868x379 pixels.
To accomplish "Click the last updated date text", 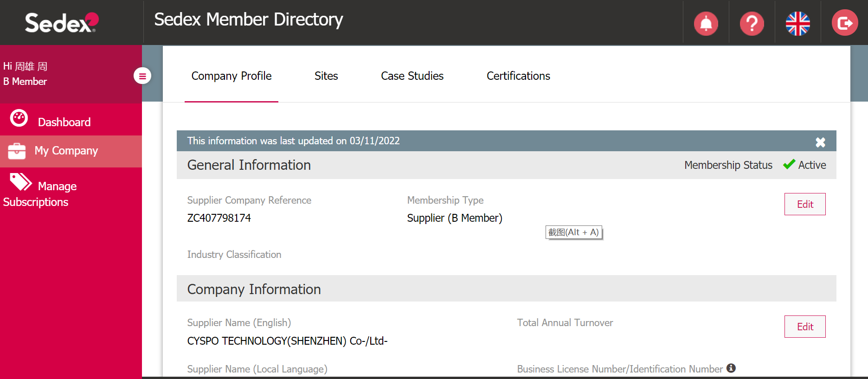I will tap(293, 141).
